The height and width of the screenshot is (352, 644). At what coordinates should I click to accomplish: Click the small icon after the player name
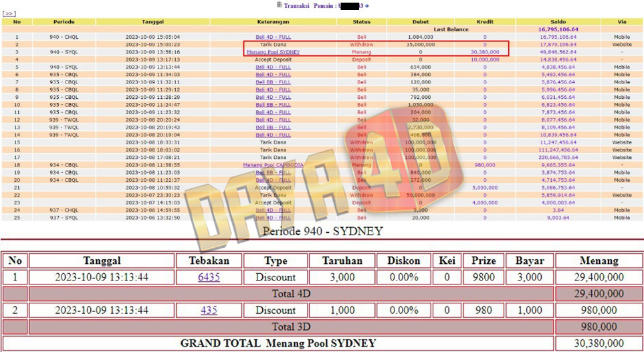click(x=366, y=5)
